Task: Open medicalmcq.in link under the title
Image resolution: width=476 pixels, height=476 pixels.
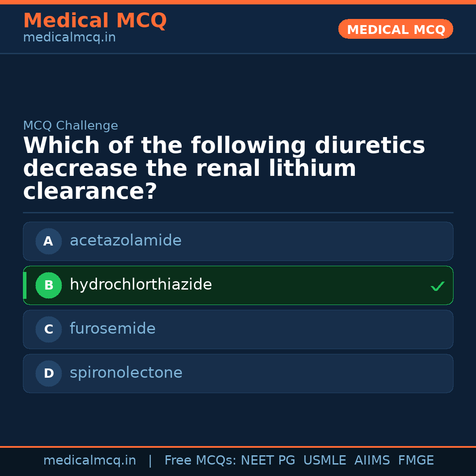Action: click(69, 37)
